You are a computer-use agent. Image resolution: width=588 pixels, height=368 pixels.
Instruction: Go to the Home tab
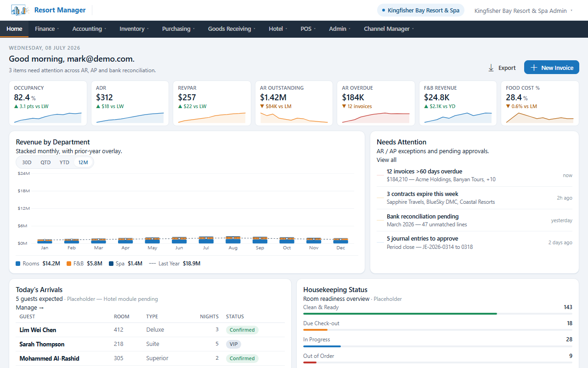(x=14, y=29)
